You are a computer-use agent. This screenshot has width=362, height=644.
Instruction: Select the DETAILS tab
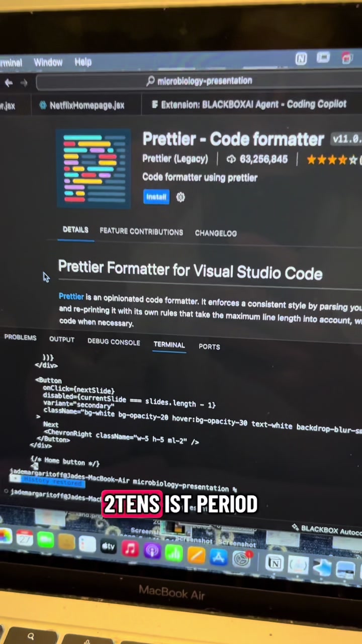point(75,230)
